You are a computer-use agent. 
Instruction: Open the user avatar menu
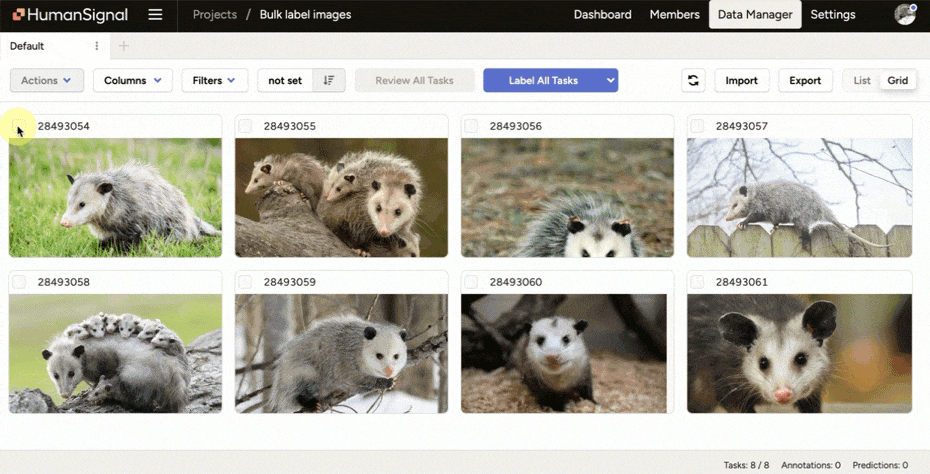pyautogui.click(x=904, y=14)
